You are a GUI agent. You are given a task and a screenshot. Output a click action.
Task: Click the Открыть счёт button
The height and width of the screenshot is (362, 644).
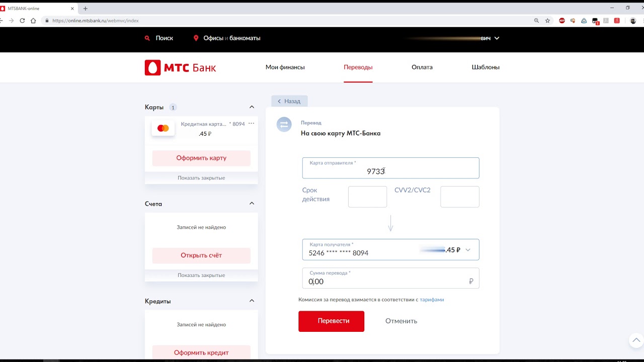(201, 255)
